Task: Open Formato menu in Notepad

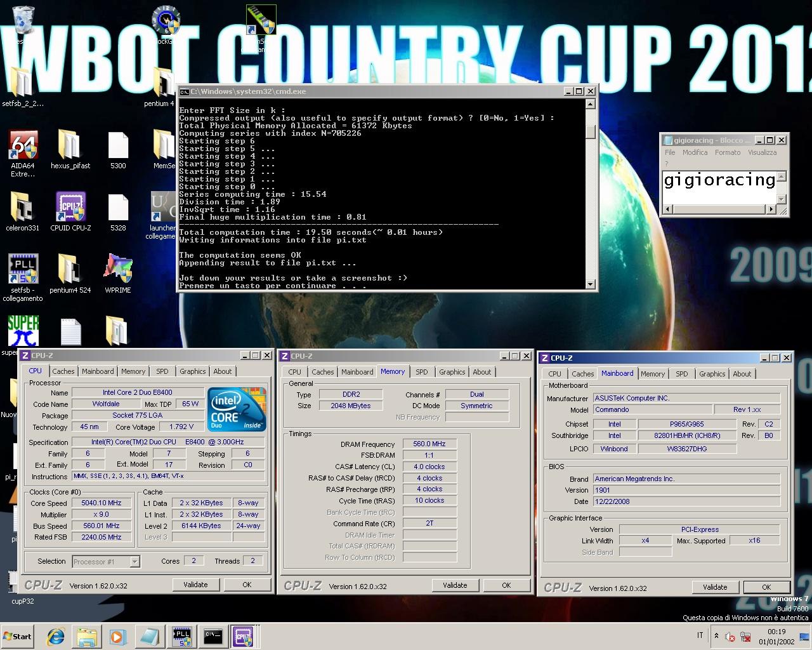Action: click(728, 152)
